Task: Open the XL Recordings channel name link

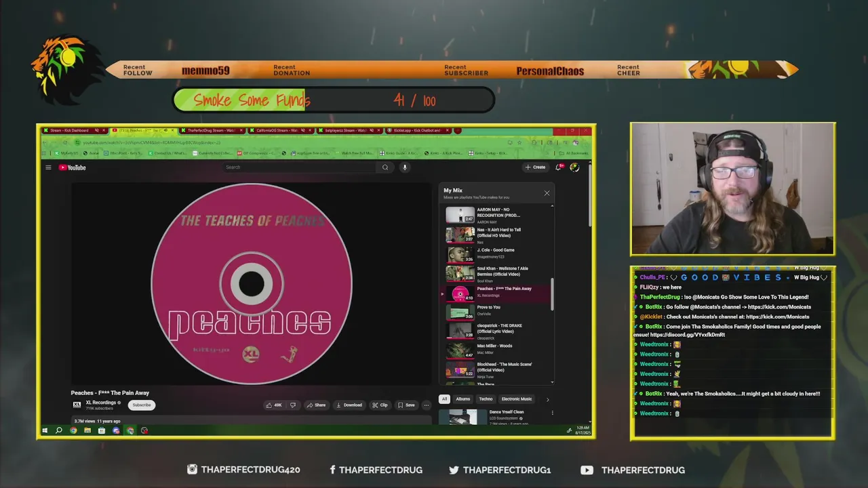Action: (100, 403)
